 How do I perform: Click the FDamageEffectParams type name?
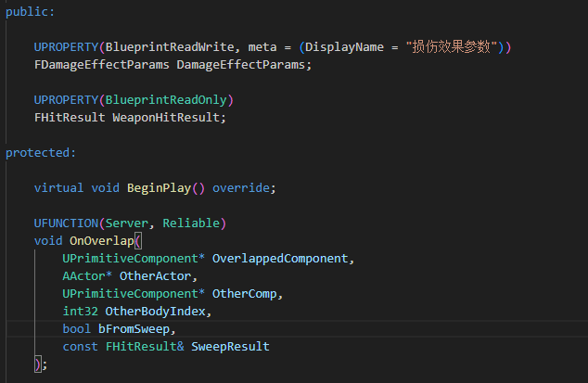tap(102, 65)
